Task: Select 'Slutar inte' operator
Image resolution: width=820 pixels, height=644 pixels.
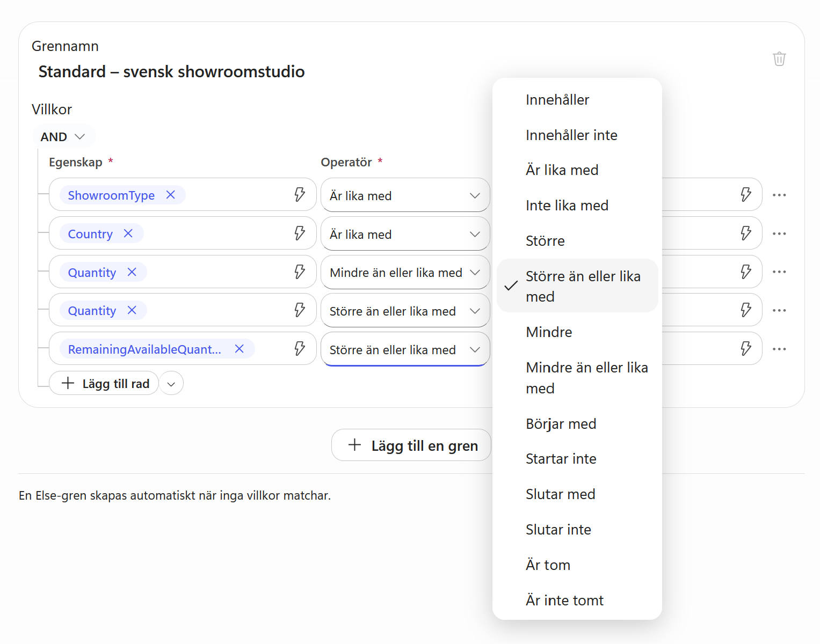Action: (x=577, y=530)
